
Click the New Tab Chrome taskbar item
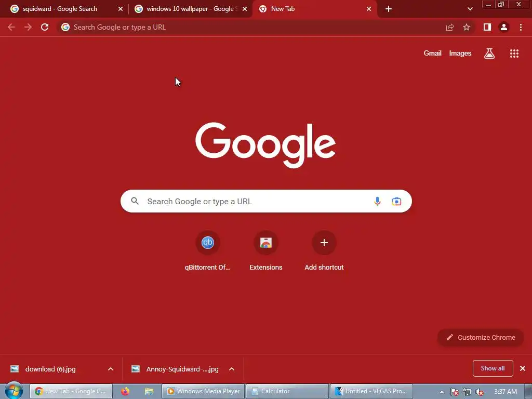click(x=71, y=391)
